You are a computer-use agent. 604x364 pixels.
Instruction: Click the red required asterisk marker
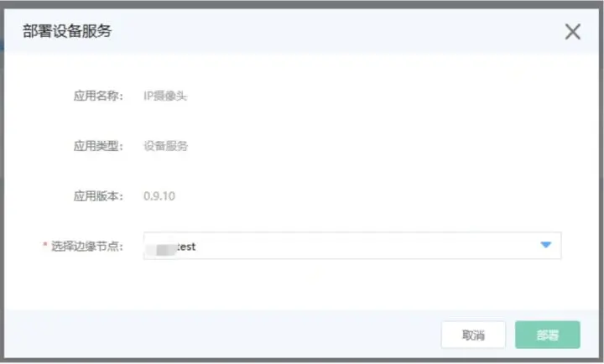pyautogui.click(x=45, y=245)
